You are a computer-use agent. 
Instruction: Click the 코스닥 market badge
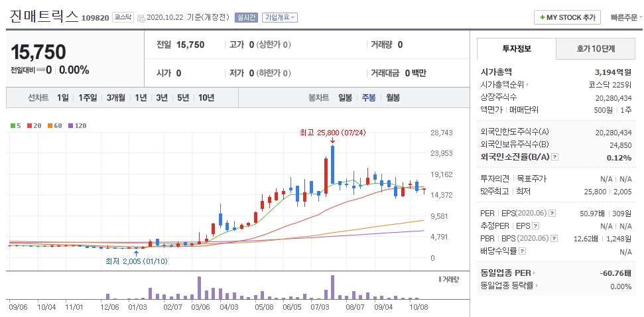pyautogui.click(x=123, y=17)
